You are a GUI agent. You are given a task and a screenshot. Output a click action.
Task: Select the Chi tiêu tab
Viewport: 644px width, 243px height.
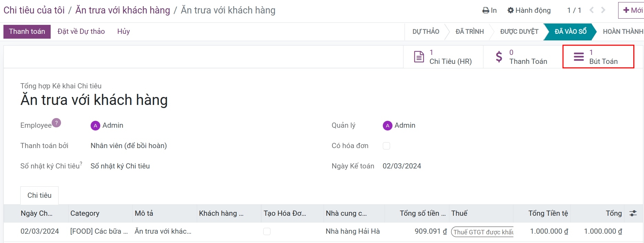pos(40,195)
